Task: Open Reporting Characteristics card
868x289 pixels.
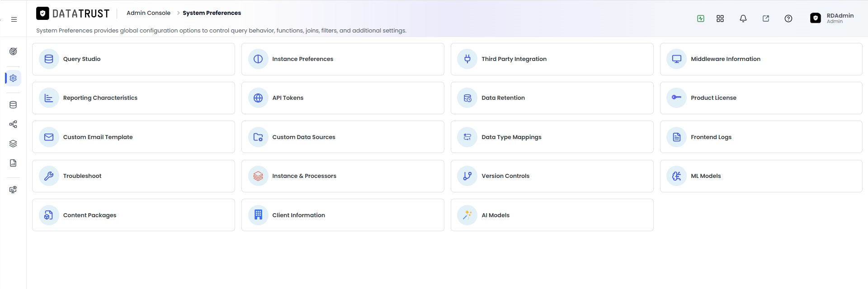Action: point(133,98)
